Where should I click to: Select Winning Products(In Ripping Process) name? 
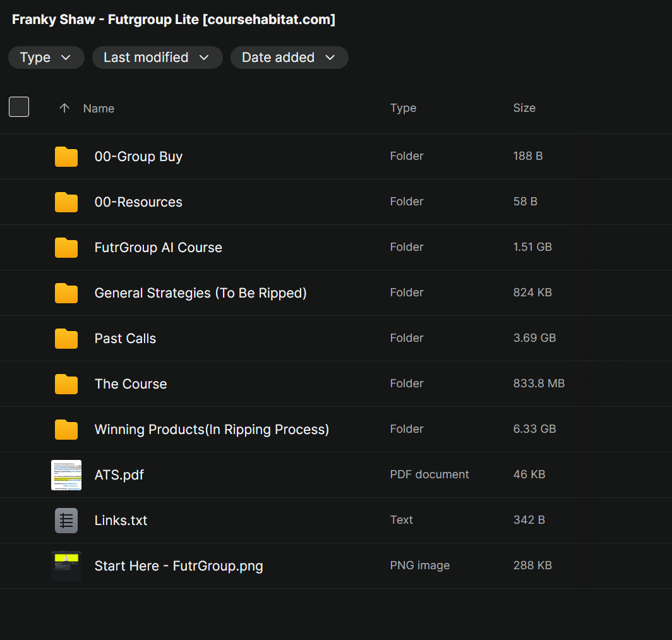click(x=212, y=429)
